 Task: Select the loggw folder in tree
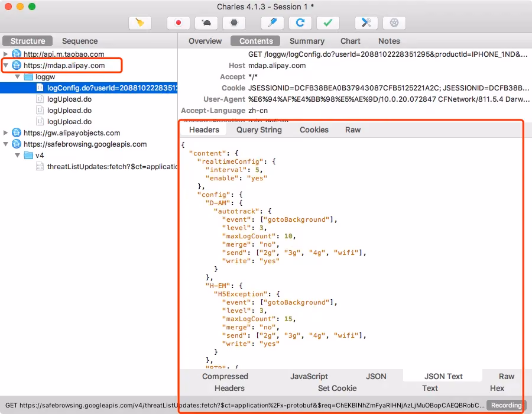pos(46,77)
